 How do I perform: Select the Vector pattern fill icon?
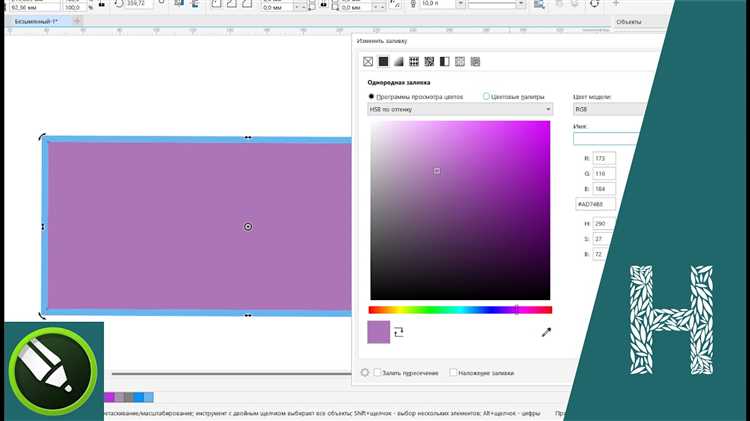(x=414, y=62)
